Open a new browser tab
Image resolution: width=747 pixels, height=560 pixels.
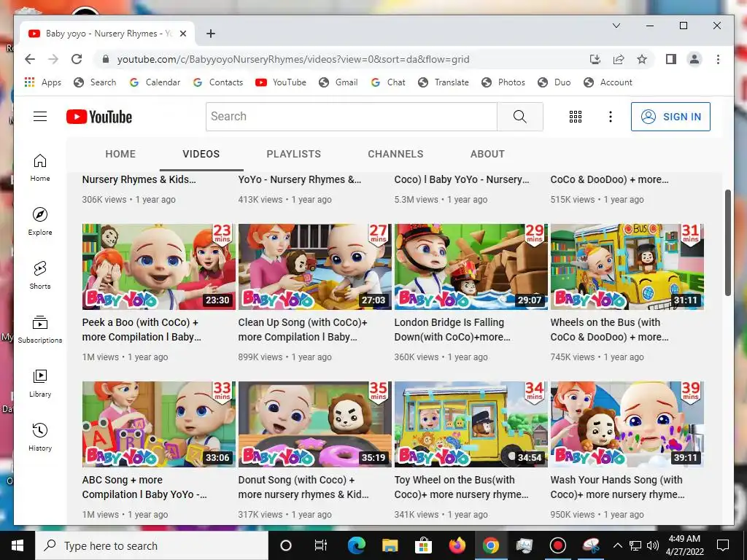[211, 34]
